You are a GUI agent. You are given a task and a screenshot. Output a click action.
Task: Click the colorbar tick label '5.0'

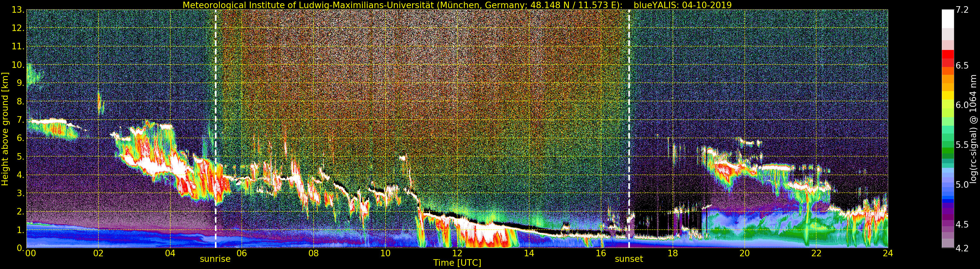pyautogui.click(x=962, y=185)
